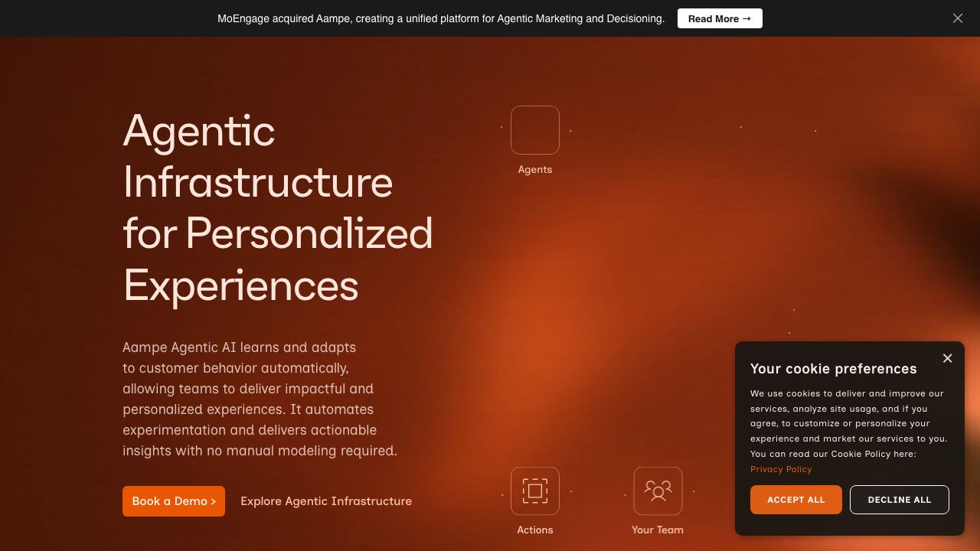Select the Agents icon box
Image resolution: width=980 pixels, height=551 pixels.
tap(535, 130)
